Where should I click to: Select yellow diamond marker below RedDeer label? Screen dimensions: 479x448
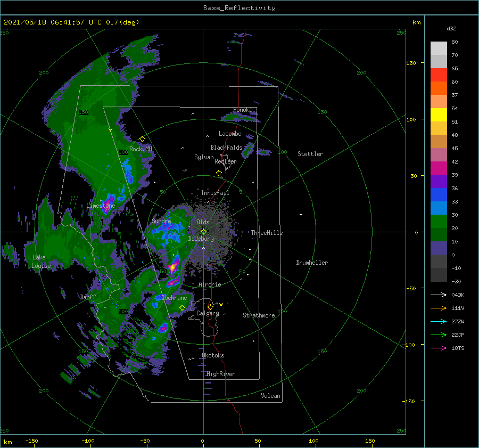click(219, 173)
